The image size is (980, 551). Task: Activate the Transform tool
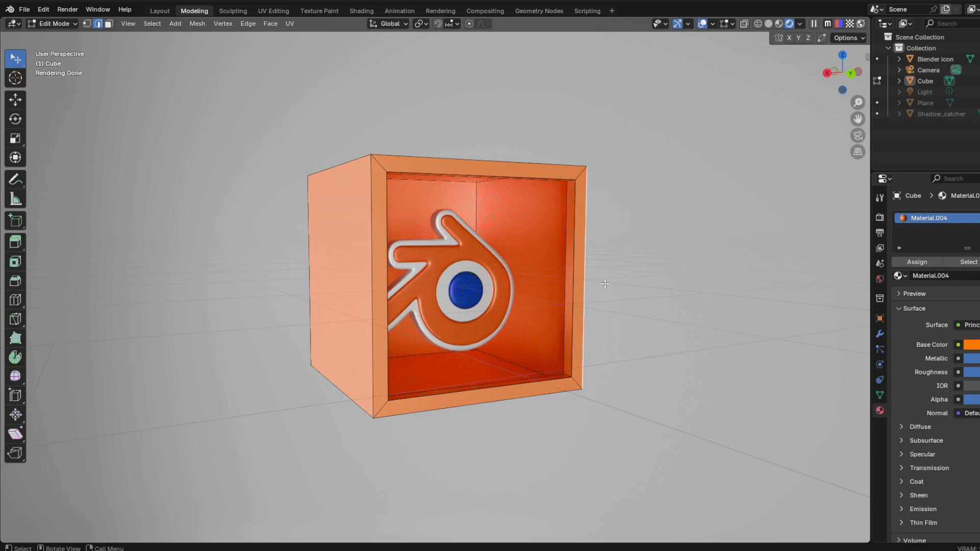click(15, 158)
